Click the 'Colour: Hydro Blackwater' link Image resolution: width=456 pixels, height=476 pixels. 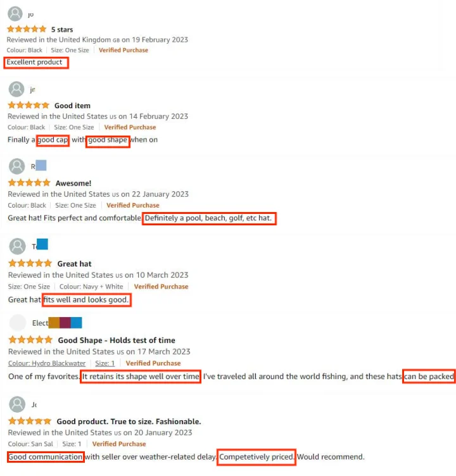pos(47,363)
